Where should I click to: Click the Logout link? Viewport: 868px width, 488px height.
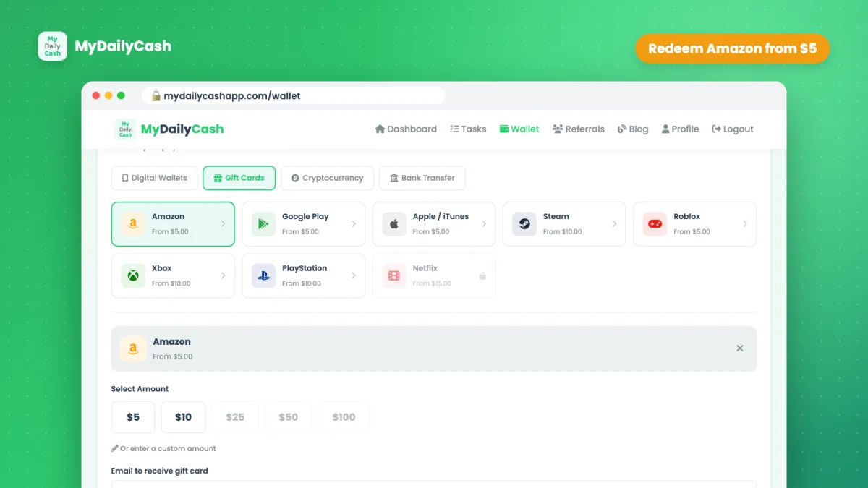coord(733,129)
